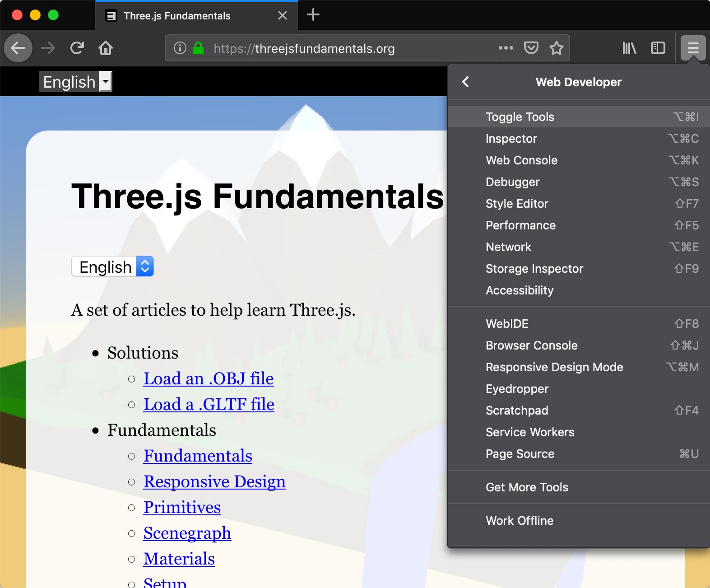This screenshot has height=588, width=710.
Task: Open the Library bookmarks icon
Action: click(629, 48)
